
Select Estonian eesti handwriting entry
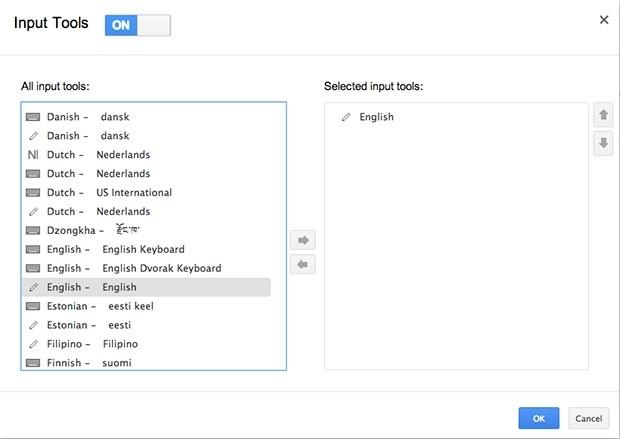(x=147, y=325)
